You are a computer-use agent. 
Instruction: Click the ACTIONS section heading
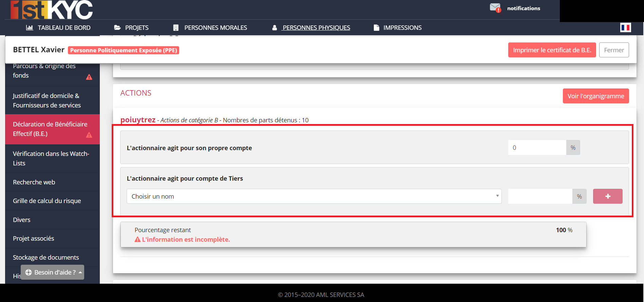136,93
